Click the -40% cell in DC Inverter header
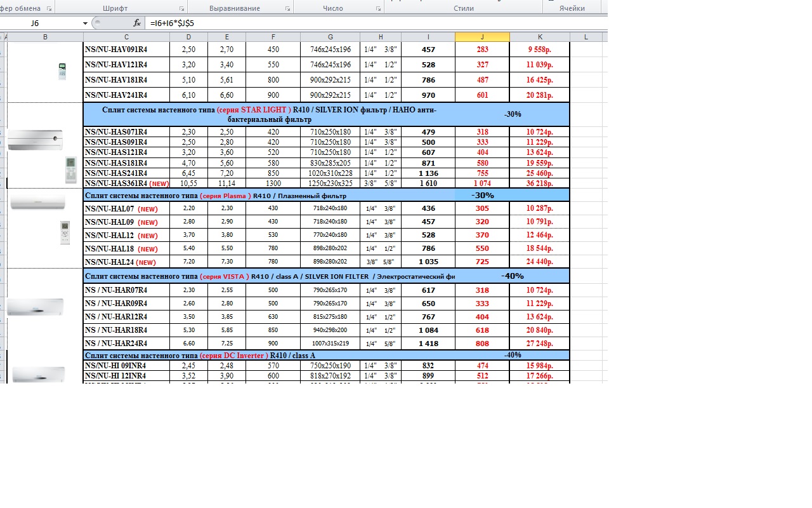This screenshot has height=508, width=812. click(x=513, y=355)
